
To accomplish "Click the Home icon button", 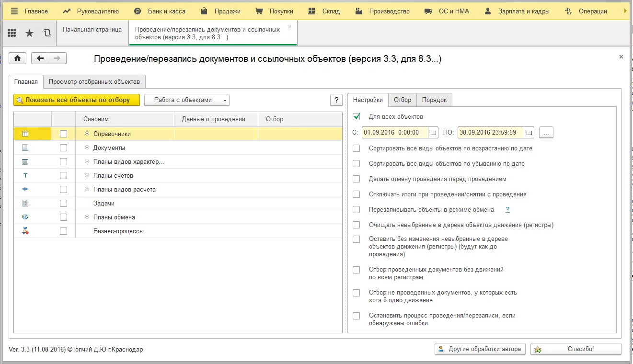I will [x=18, y=58].
